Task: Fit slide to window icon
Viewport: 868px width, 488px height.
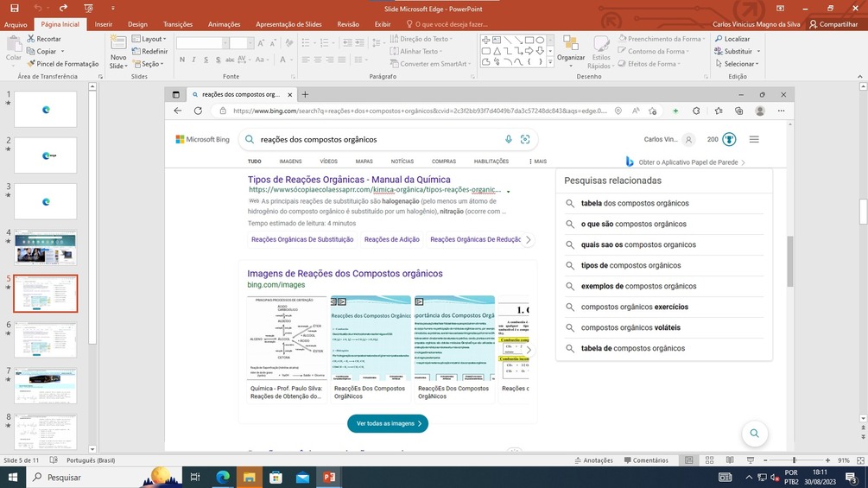Action: [860, 460]
